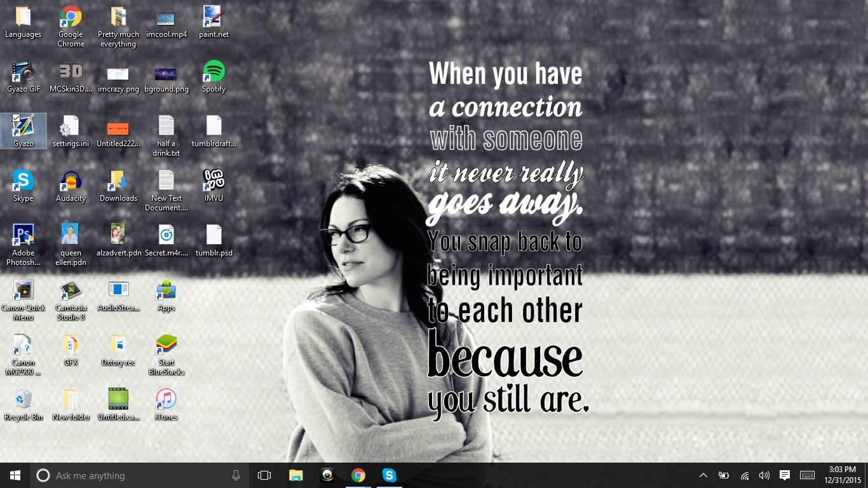Select the Downloads folder shortcut on desktop
868x488 pixels.
click(x=118, y=186)
